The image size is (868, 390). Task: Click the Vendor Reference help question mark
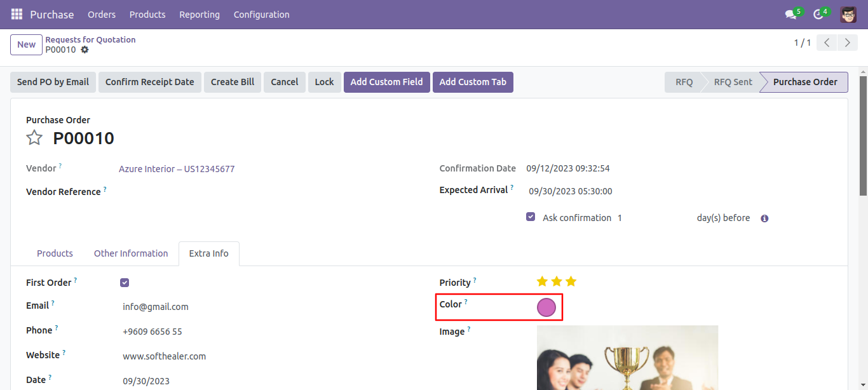click(105, 189)
